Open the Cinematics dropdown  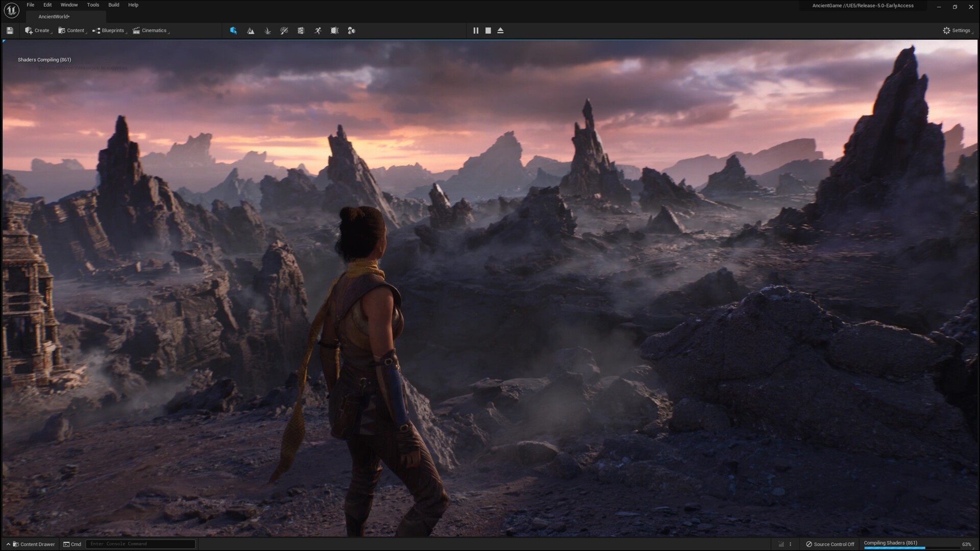[151, 31]
